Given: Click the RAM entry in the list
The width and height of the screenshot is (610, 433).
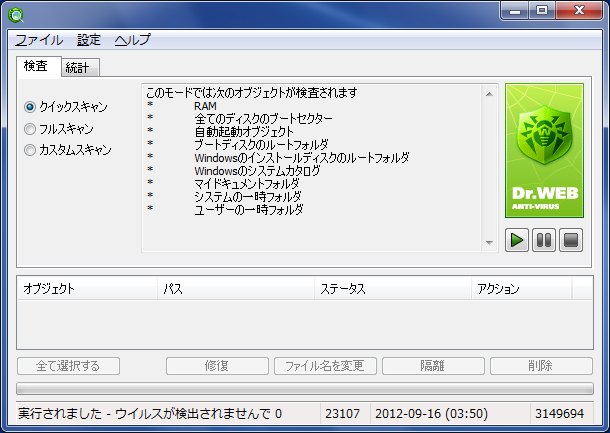Looking at the screenshot, I should (205, 106).
